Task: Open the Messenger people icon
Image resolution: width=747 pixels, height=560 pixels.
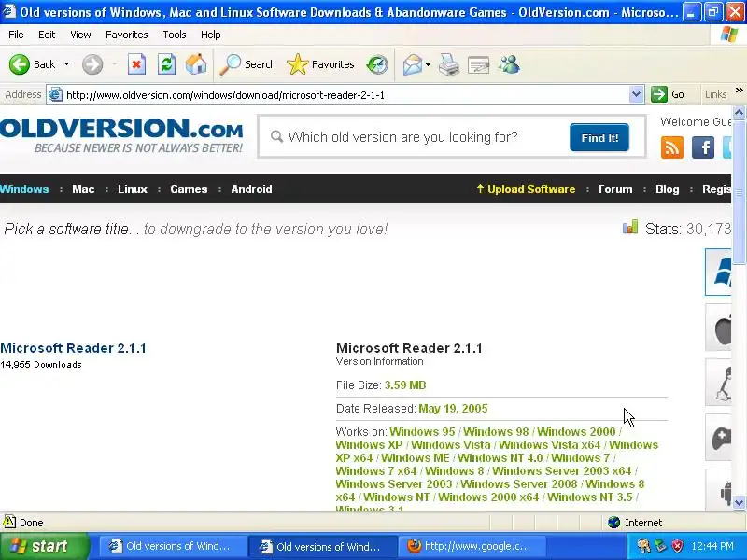Action: pyautogui.click(x=509, y=64)
